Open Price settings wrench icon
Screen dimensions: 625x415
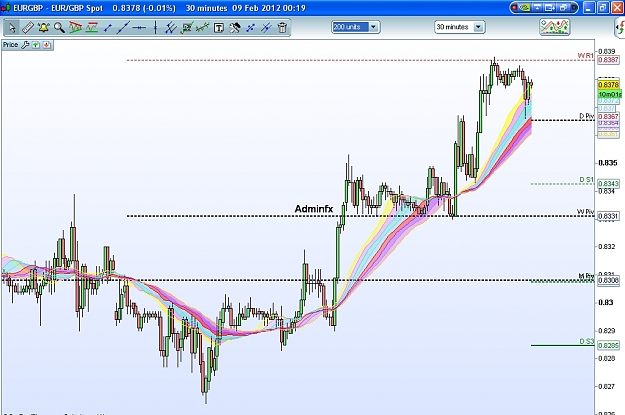click(25, 45)
